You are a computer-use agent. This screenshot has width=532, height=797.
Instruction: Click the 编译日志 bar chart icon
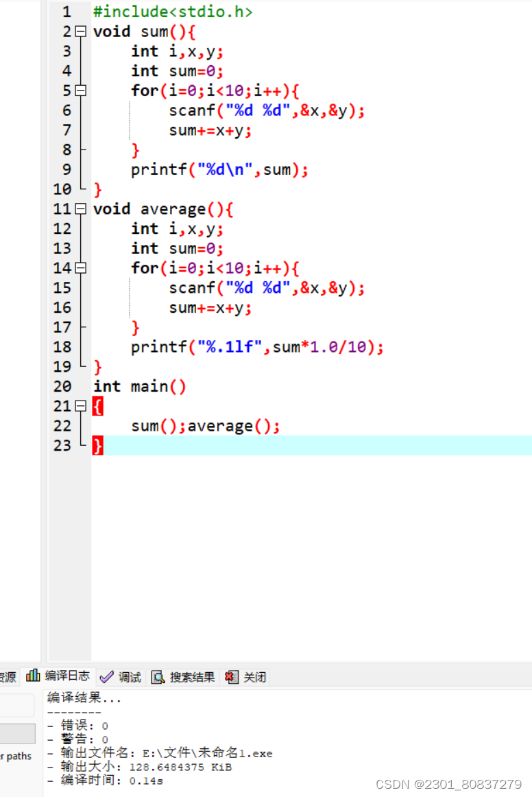(33, 675)
